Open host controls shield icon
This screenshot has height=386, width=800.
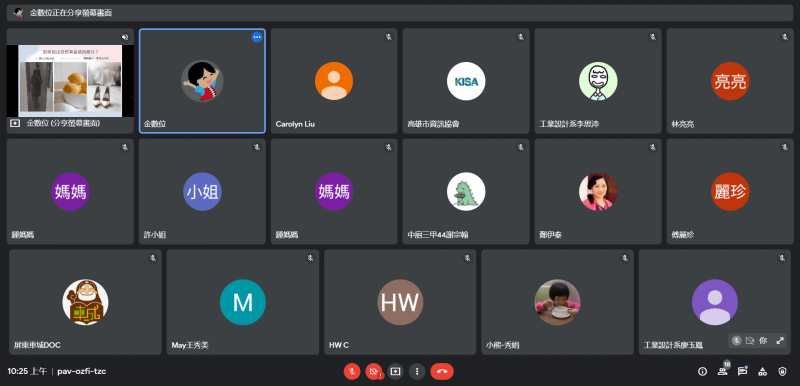point(782,371)
